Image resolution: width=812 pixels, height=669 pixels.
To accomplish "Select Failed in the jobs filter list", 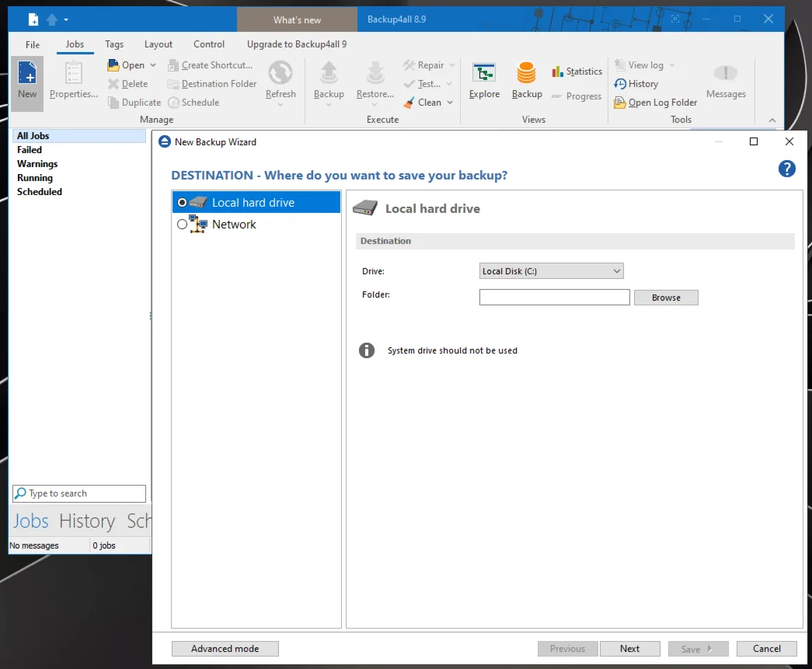I will [x=30, y=150].
